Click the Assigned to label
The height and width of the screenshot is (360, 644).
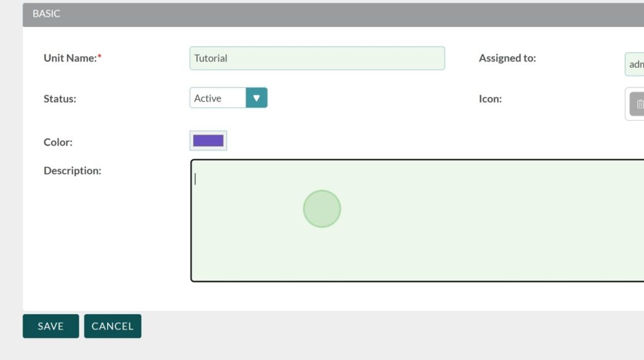[x=507, y=58]
